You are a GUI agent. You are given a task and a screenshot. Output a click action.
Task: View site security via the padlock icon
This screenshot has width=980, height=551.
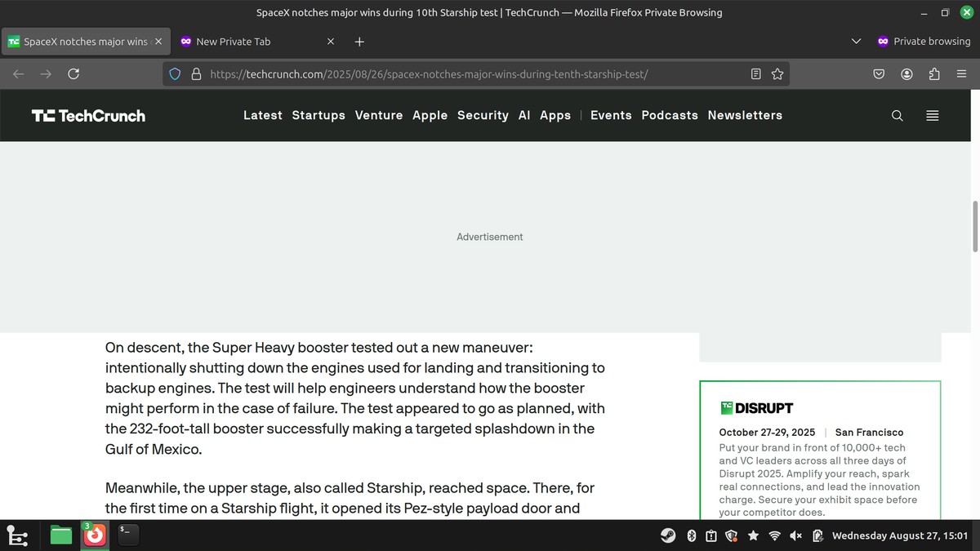(x=196, y=73)
